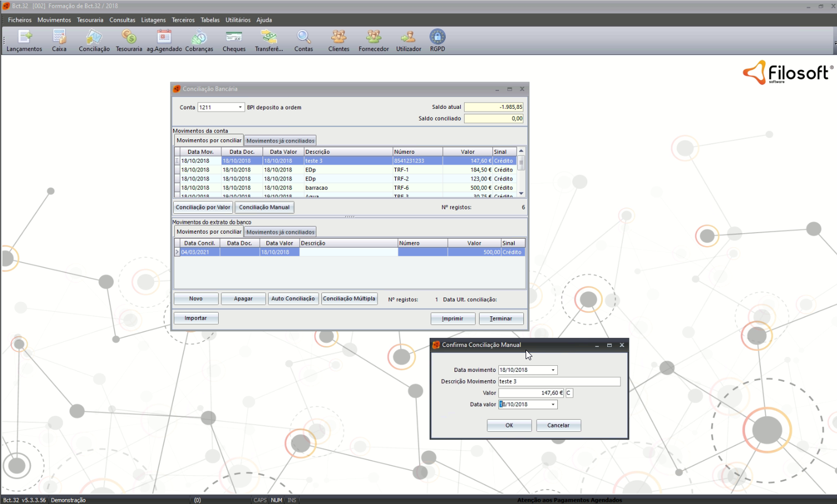
Task: Select the barracao 500,00 € row
Action: click(344, 188)
